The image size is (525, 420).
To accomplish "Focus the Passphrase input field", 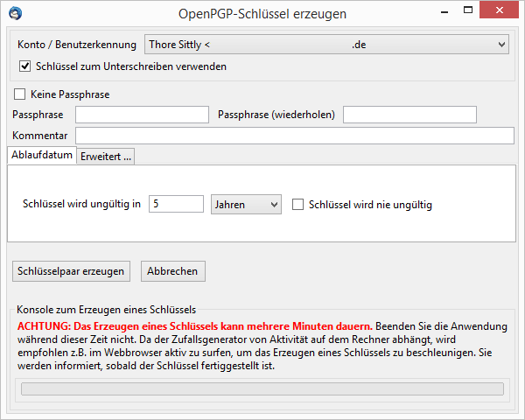I will click(x=142, y=115).
